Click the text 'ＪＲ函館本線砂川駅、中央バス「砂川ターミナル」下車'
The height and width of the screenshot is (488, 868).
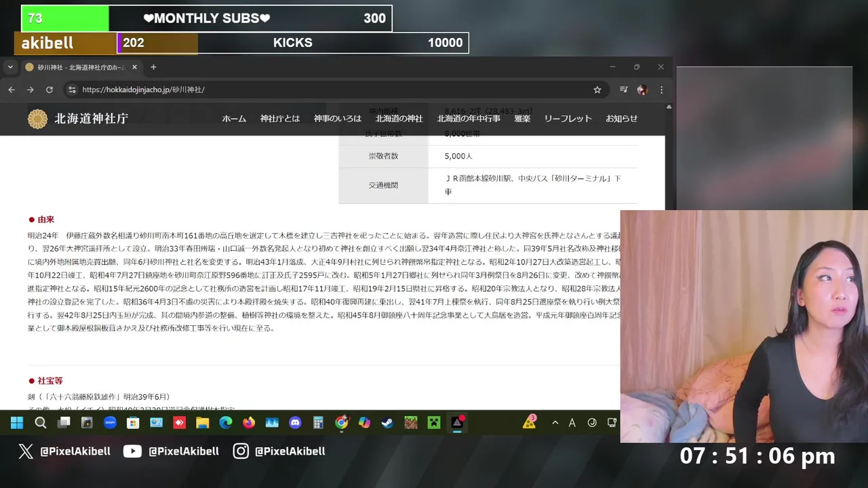click(x=533, y=185)
